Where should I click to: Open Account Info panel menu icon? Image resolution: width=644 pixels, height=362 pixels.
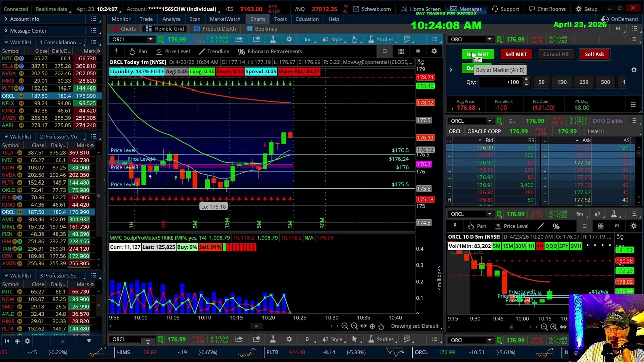pyautogui.click(x=93, y=19)
